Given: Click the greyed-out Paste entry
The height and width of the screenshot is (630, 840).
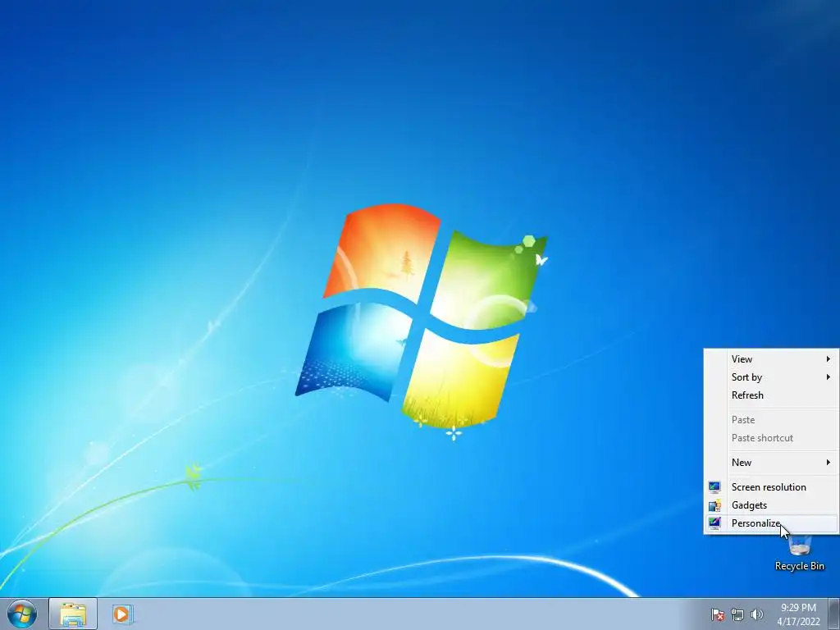Looking at the screenshot, I should [x=771, y=420].
